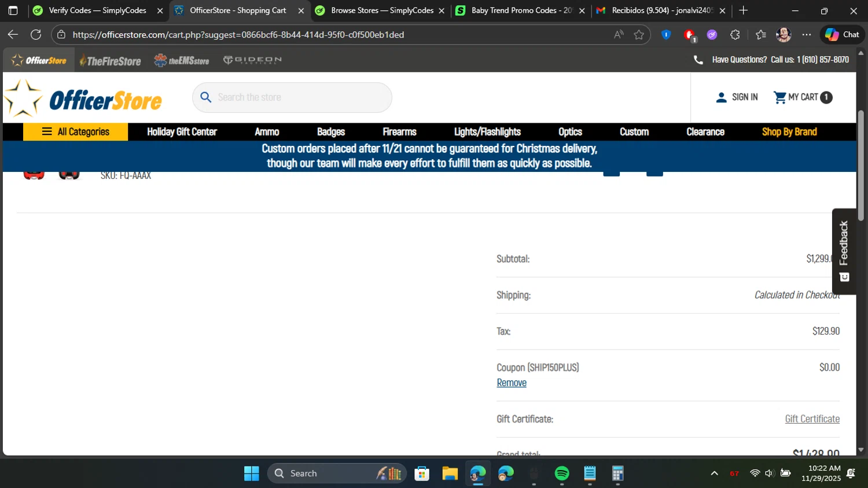This screenshot has width=868, height=488.
Task: Click the phone icon beside Have Questions
Action: 698,60
